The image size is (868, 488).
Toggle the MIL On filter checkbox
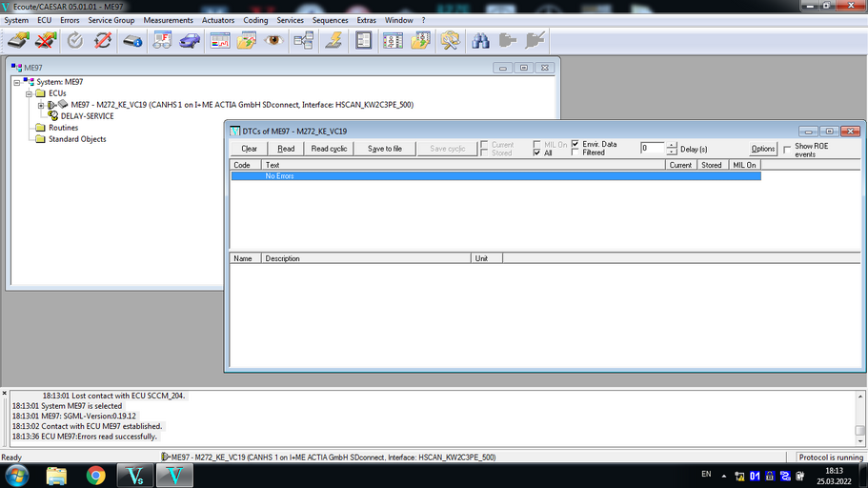(537, 145)
